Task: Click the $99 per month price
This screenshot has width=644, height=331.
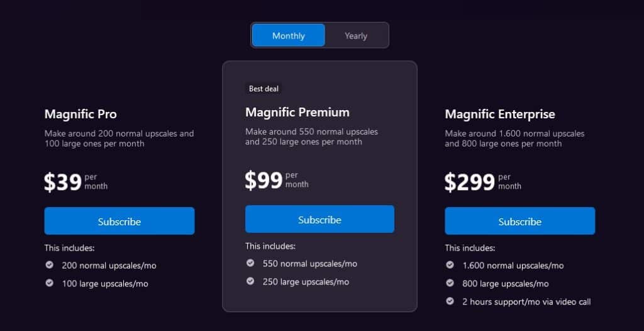Action: [x=277, y=180]
